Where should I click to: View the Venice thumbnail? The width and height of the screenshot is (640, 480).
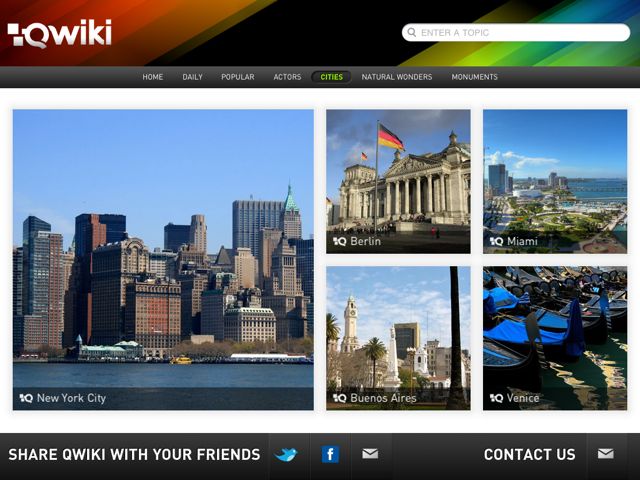point(555,338)
